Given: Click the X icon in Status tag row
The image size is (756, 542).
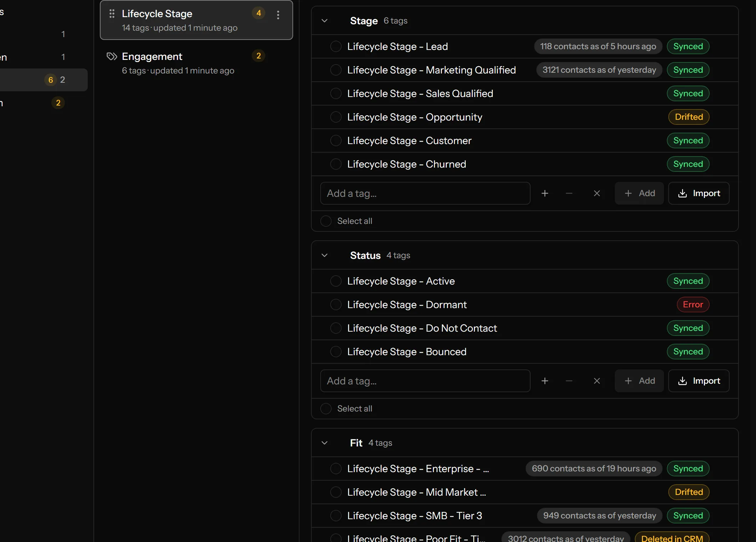Looking at the screenshot, I should click(x=597, y=381).
